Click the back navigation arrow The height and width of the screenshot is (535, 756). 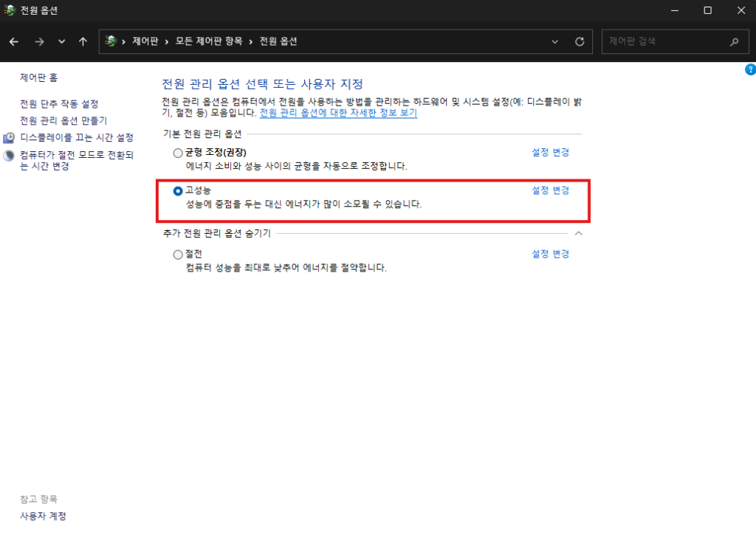tap(13, 41)
